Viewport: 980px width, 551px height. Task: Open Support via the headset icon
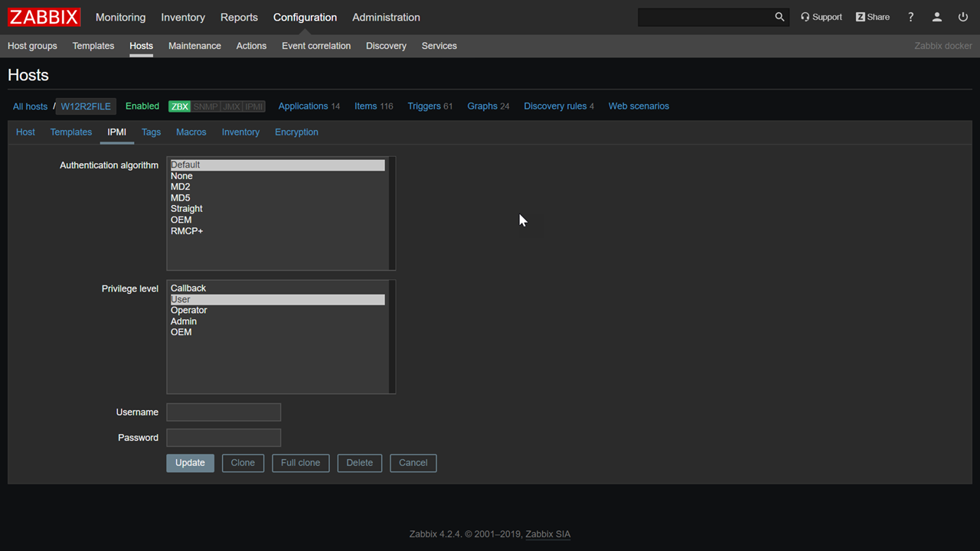[x=805, y=17]
